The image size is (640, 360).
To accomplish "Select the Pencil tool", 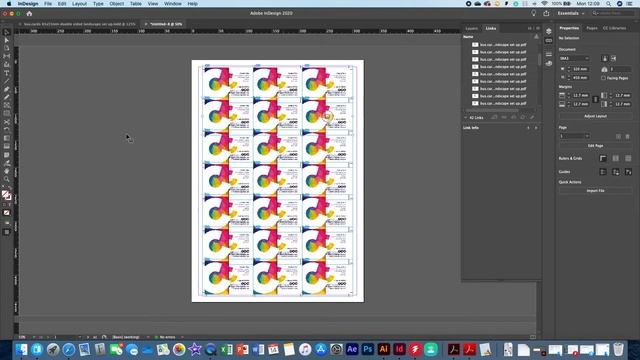I will point(7,97).
